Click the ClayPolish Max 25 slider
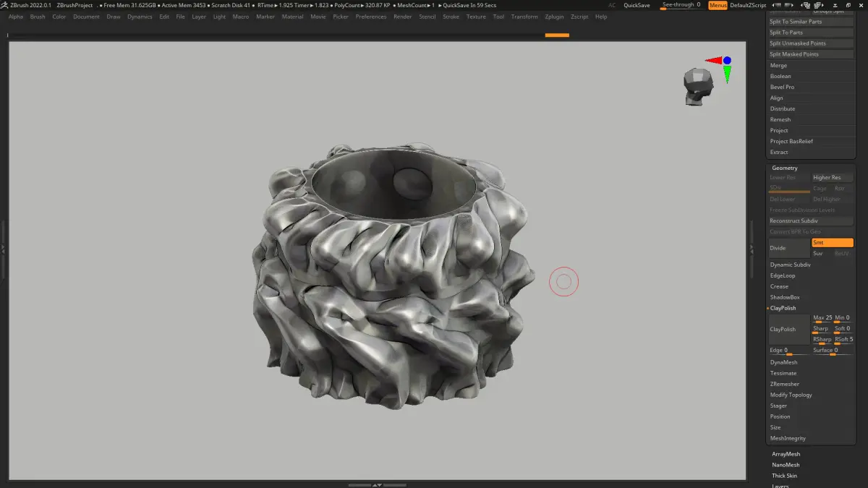Image resolution: width=868 pixels, height=488 pixels. [822, 318]
